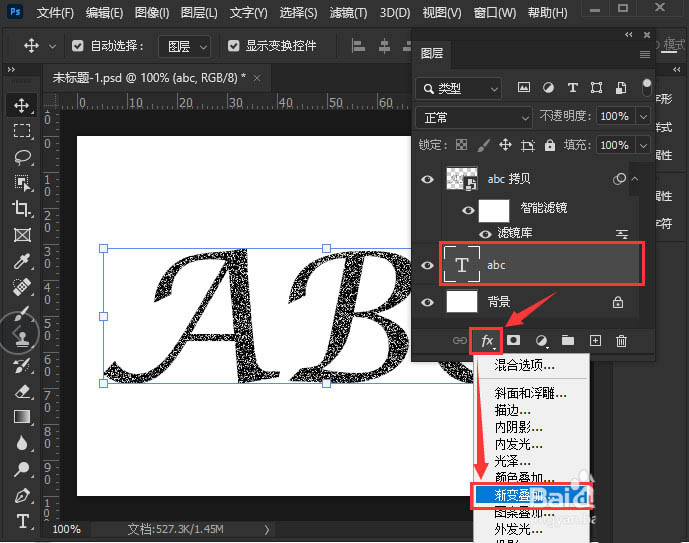Viewport: 689px width, 543px height.
Task: Select the Crop tool
Action: click(x=22, y=209)
